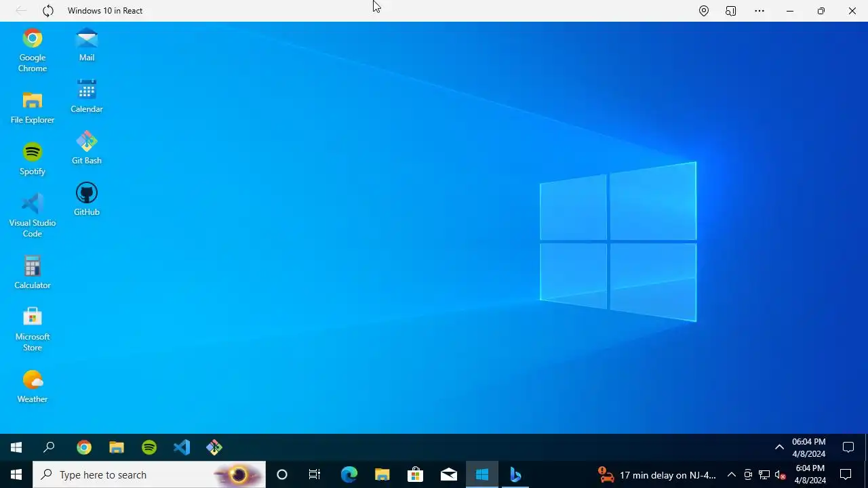
Task: Minimize the Windows 10 in React window
Action: coord(790,11)
